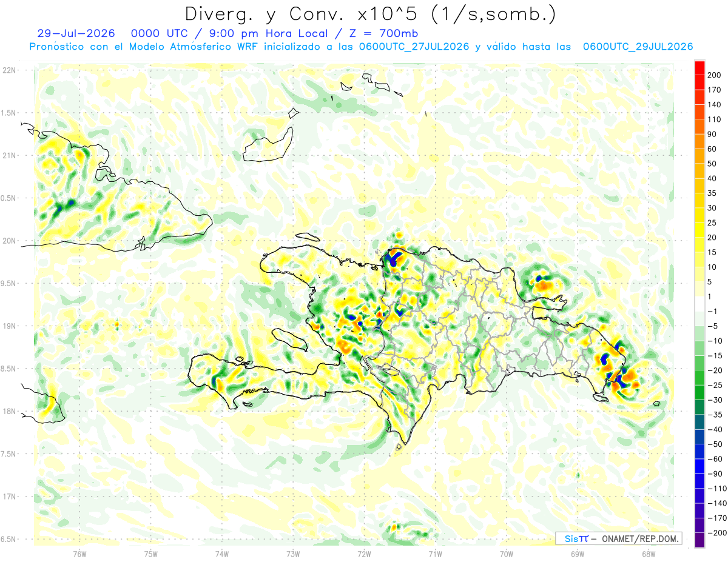Viewport: 728px width, 562px height.
Task: Click the '74W' longitude label
Action: tap(222, 553)
